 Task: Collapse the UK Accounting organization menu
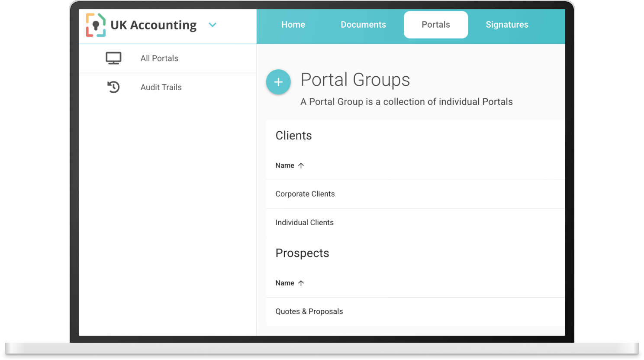213,25
